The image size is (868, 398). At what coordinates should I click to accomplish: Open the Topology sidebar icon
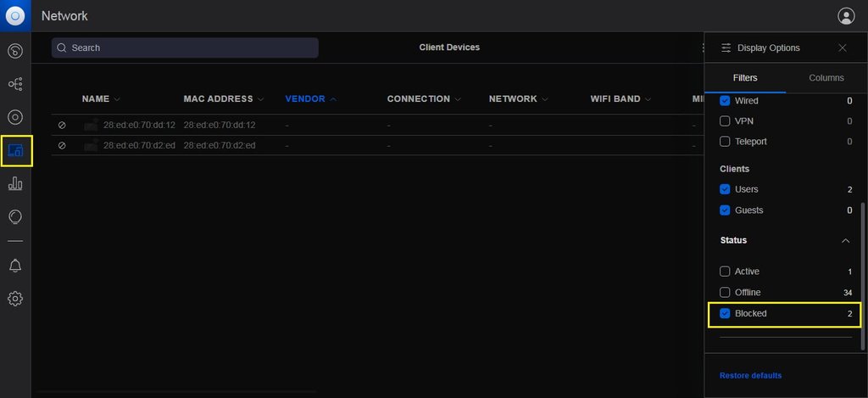[15, 84]
